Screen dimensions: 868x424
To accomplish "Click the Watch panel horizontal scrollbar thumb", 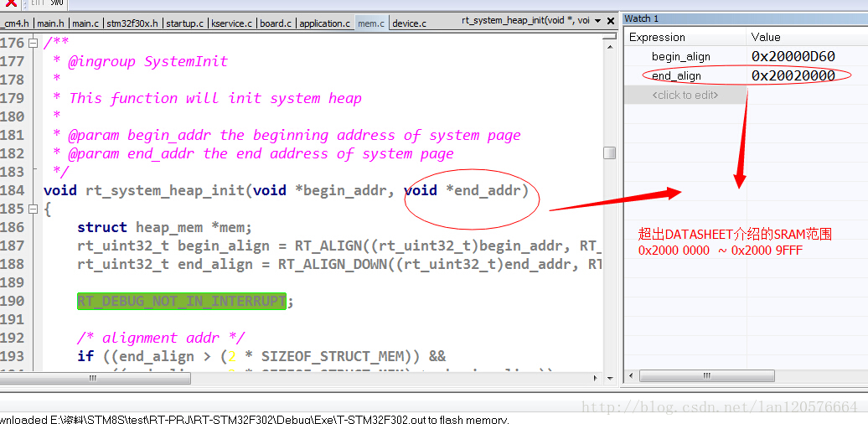I will 707,376.
